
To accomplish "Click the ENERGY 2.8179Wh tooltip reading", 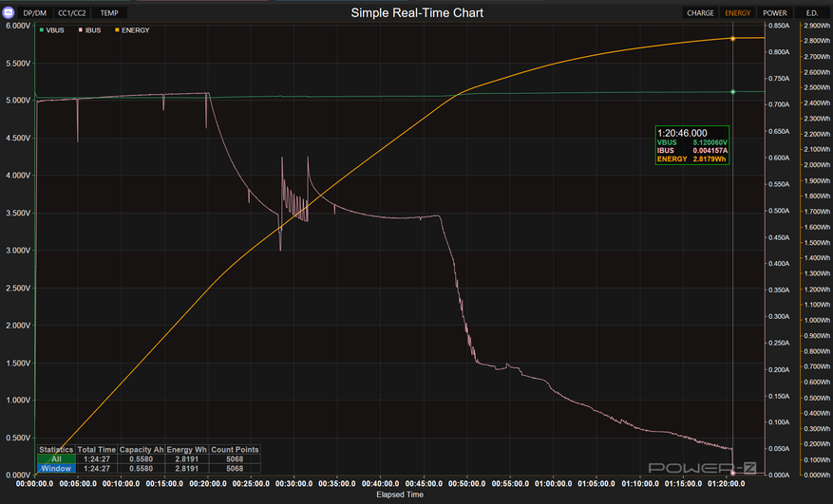I will pos(691,159).
